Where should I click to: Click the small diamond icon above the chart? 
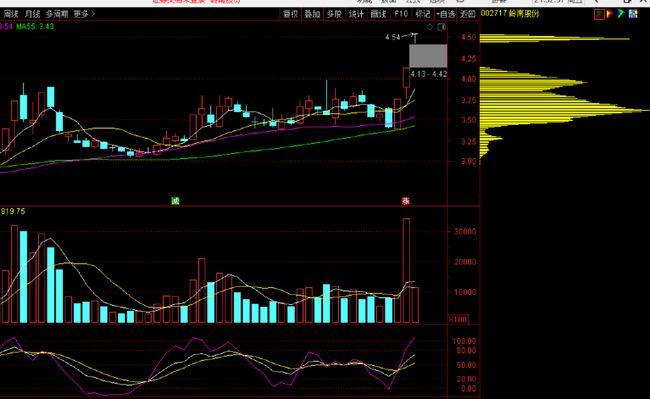point(430,27)
